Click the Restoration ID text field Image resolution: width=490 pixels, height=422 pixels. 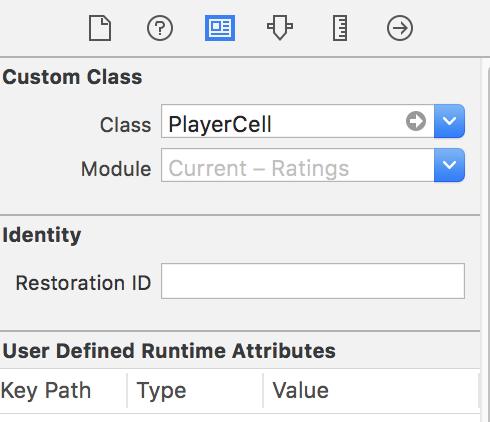coord(313,281)
